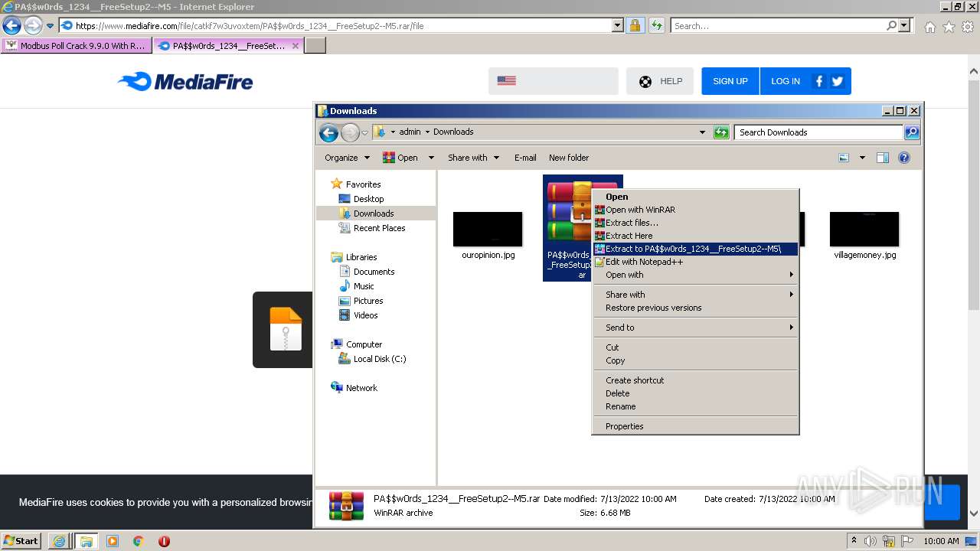
Task: Change the view icon in Downloads toolbar
Action: 844,158
